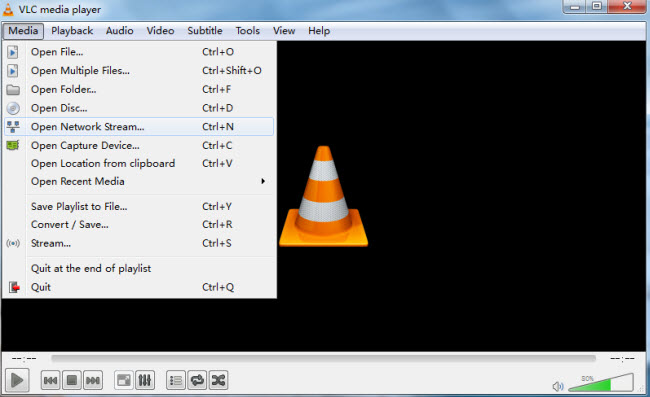The width and height of the screenshot is (650, 397).
Task: Click the VLC cone title bar icon
Action: (x=8, y=10)
